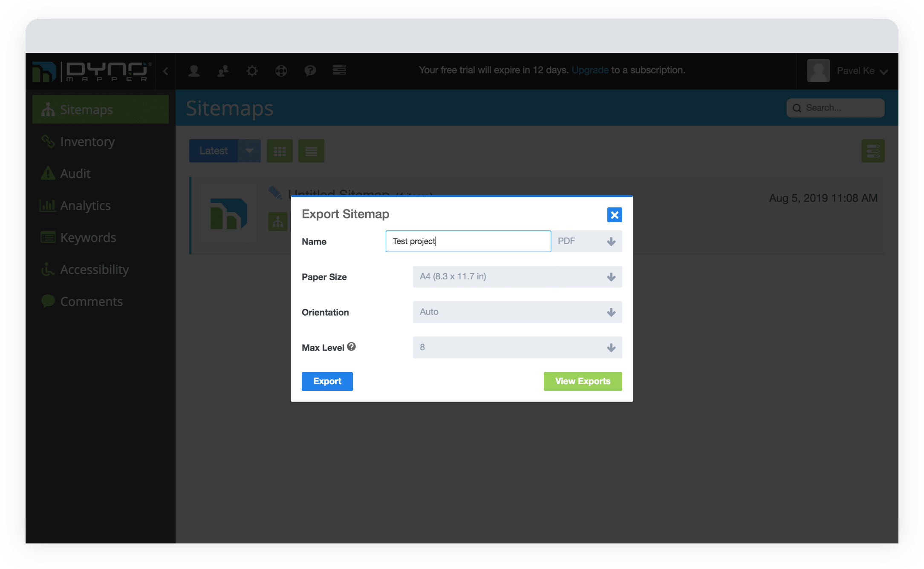The image size is (924, 569).
Task: Click the Latest filter tab
Action: point(213,150)
